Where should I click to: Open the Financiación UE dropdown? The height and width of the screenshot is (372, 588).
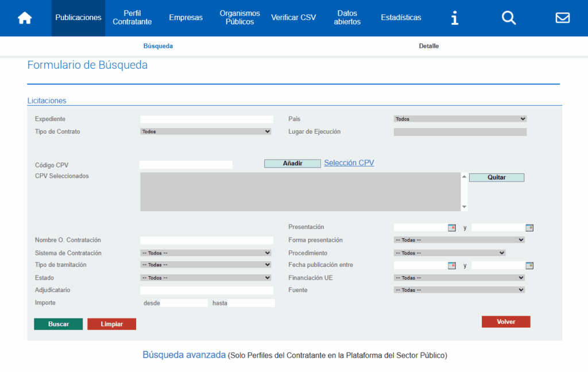tap(459, 278)
